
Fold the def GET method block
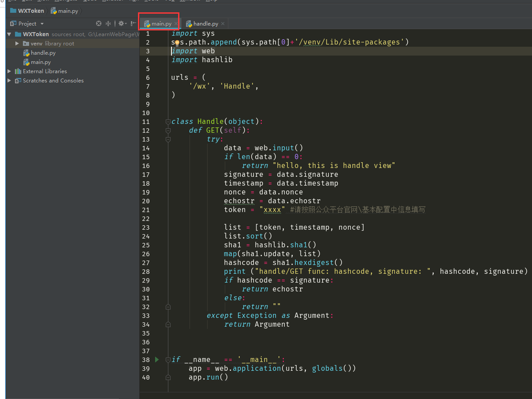click(168, 131)
